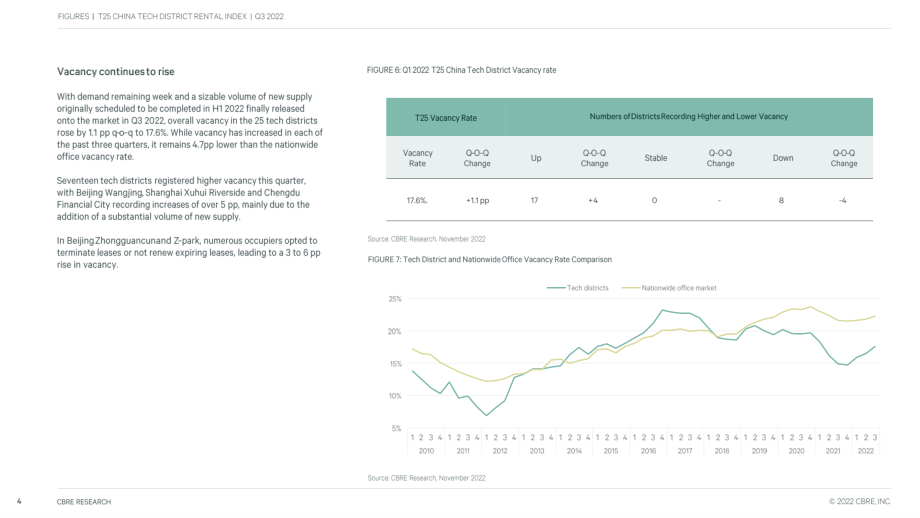Click the Down column header
Screen dimensions: 920x518
pos(783,158)
